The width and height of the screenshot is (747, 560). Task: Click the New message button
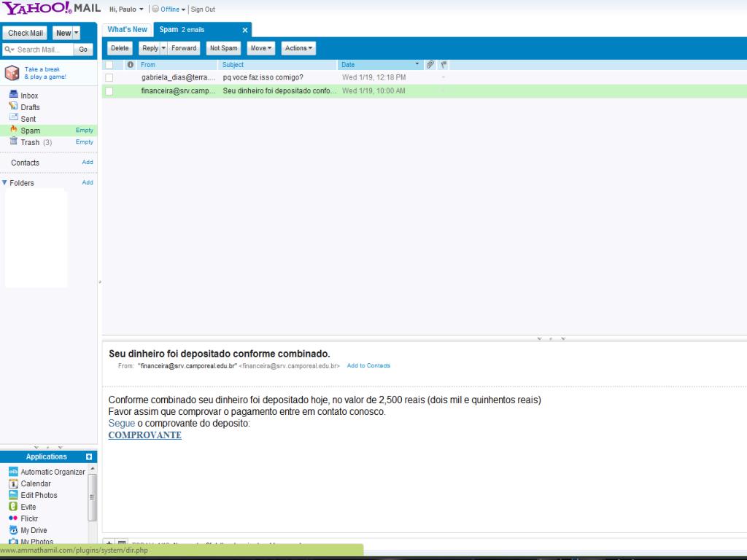(x=63, y=33)
